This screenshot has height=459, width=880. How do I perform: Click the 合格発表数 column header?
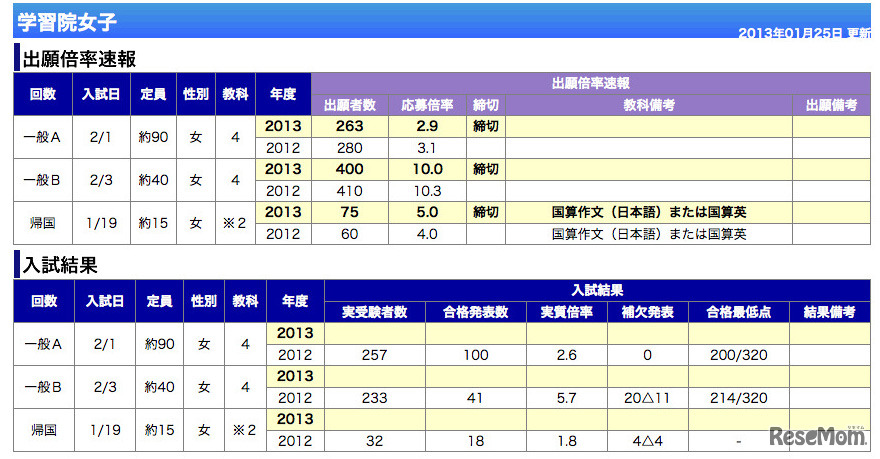click(x=475, y=312)
